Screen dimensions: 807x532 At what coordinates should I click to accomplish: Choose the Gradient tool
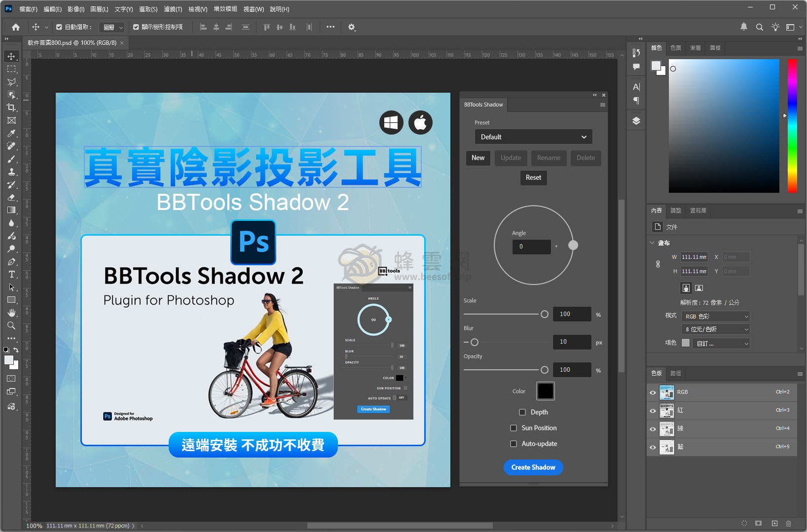[11, 210]
